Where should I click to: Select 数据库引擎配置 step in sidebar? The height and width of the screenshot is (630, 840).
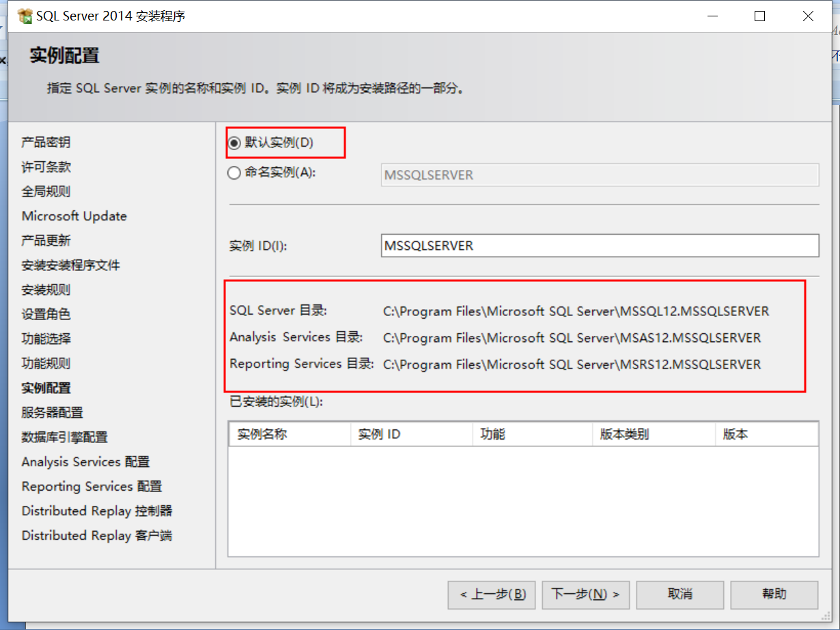[64, 438]
